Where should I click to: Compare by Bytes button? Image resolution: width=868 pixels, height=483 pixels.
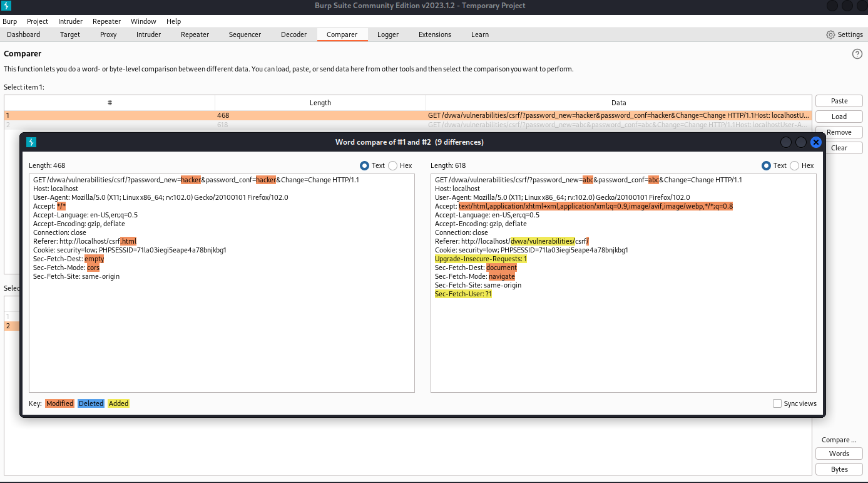point(839,469)
